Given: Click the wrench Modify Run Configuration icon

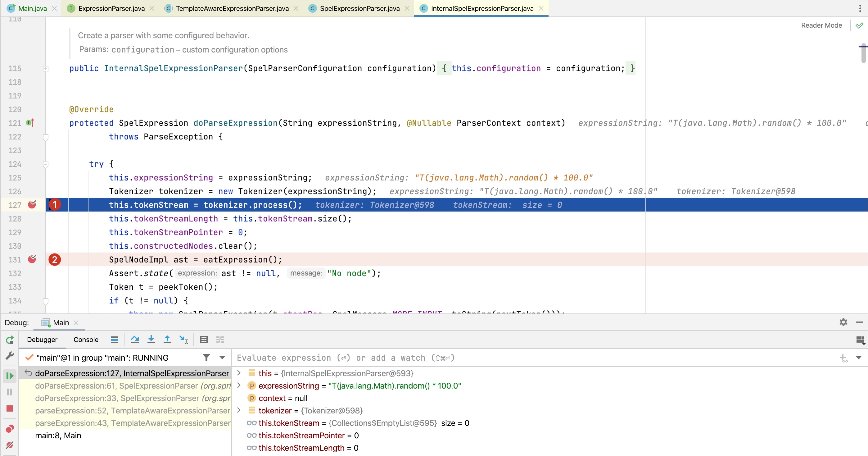Looking at the screenshot, I should 10,356.
